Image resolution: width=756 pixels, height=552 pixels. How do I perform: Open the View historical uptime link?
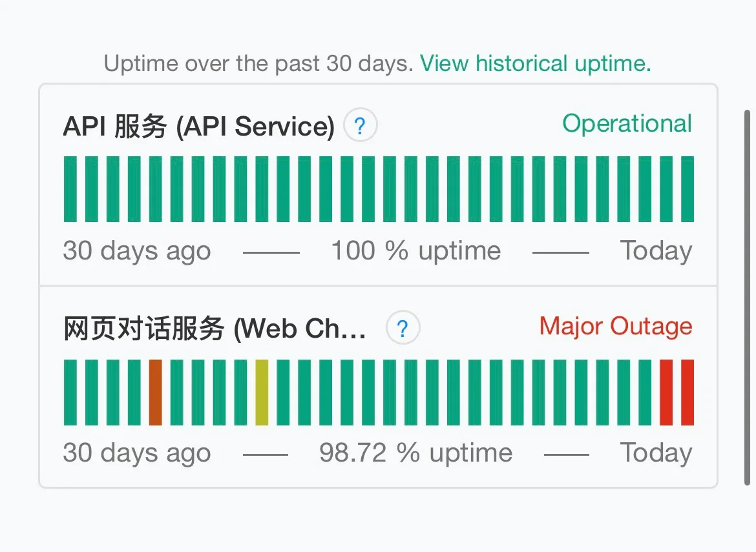click(x=535, y=63)
